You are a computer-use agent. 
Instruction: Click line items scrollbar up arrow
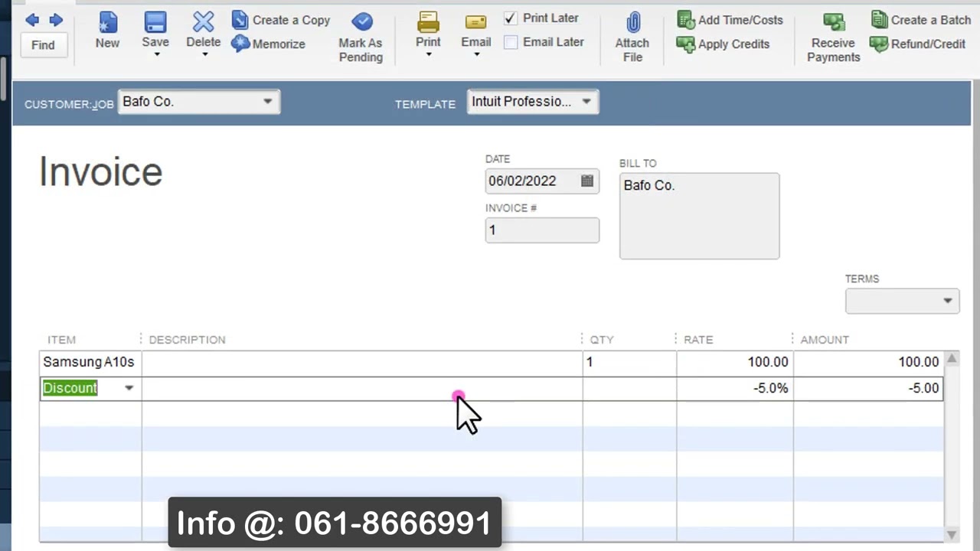(952, 358)
